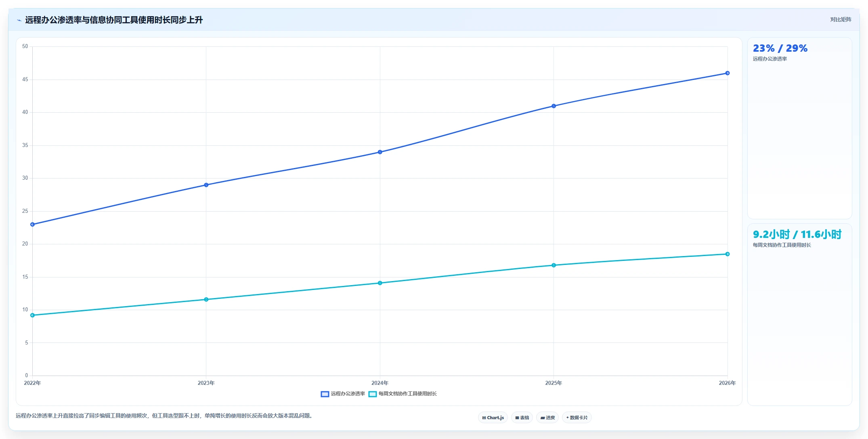Click the 对比矩阵 label in header

click(841, 19)
